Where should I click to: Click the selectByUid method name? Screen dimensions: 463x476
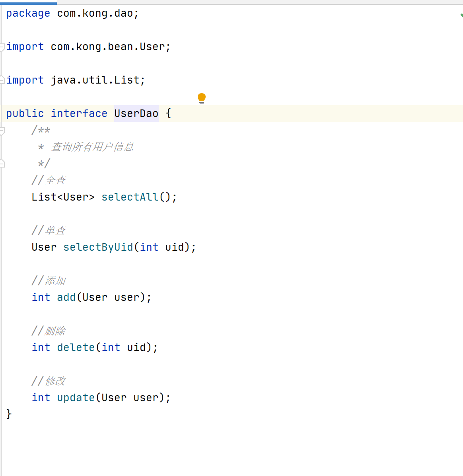pyautogui.click(x=98, y=248)
